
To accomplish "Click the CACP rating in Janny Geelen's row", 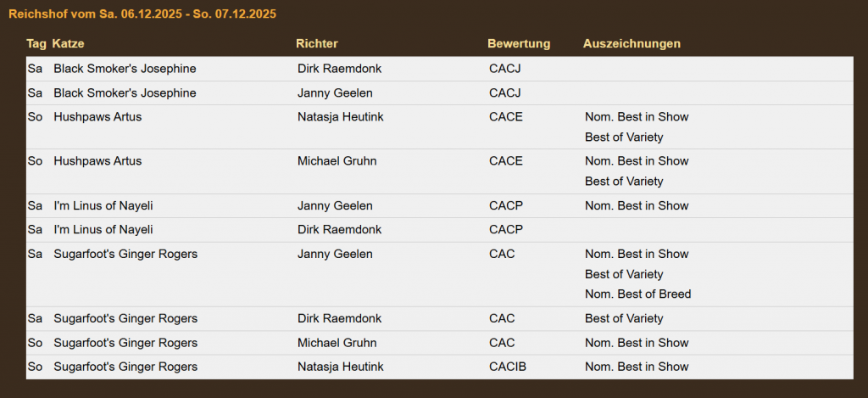I will [506, 205].
